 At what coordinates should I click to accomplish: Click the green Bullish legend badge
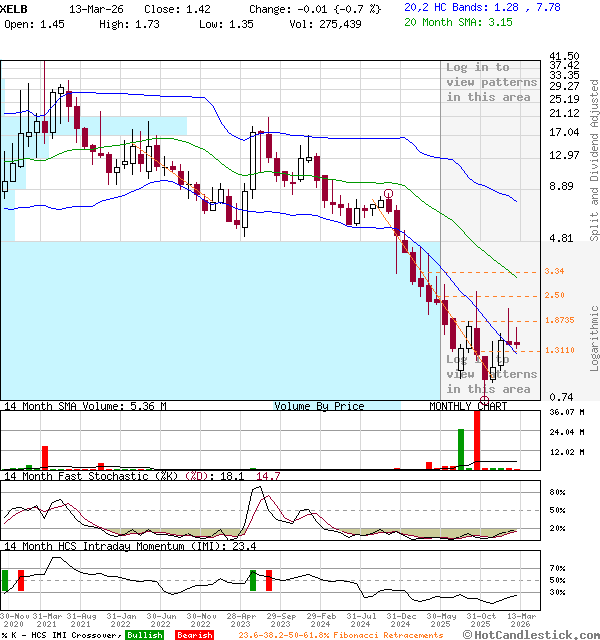(x=144, y=635)
